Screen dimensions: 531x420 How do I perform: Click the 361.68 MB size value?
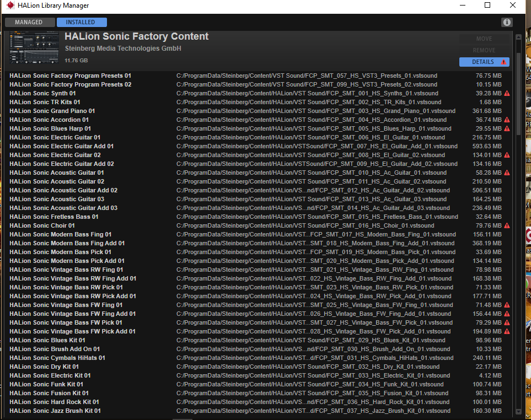pyautogui.click(x=487, y=111)
